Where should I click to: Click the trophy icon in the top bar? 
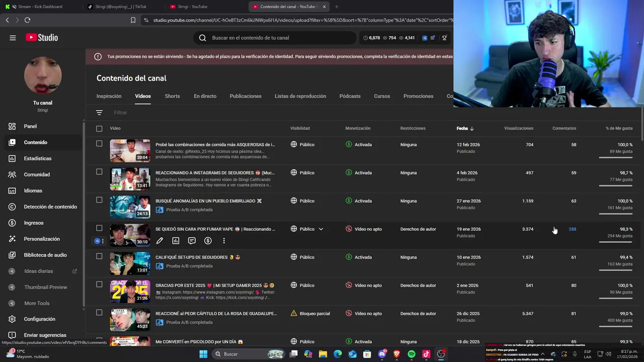click(x=444, y=38)
